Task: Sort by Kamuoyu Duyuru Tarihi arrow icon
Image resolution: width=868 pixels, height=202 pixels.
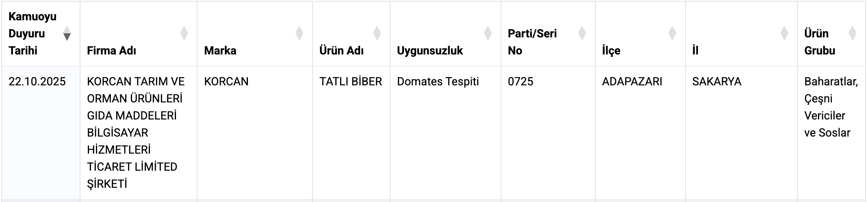Action: click(x=67, y=33)
